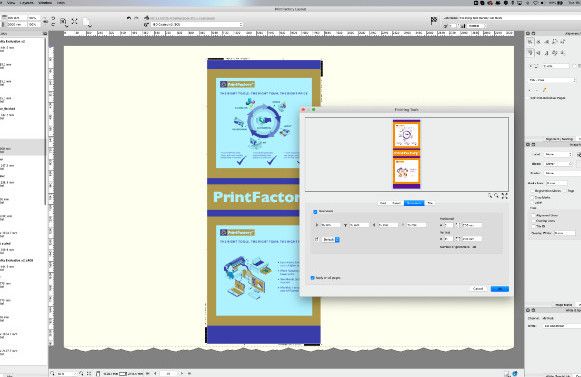Toggle the Apply to all pages checkbox
Viewport: 581px width, 377px height.
pyautogui.click(x=312, y=278)
